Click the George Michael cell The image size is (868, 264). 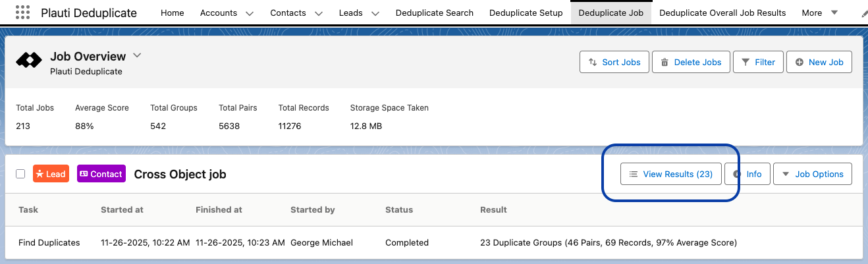pyautogui.click(x=321, y=242)
